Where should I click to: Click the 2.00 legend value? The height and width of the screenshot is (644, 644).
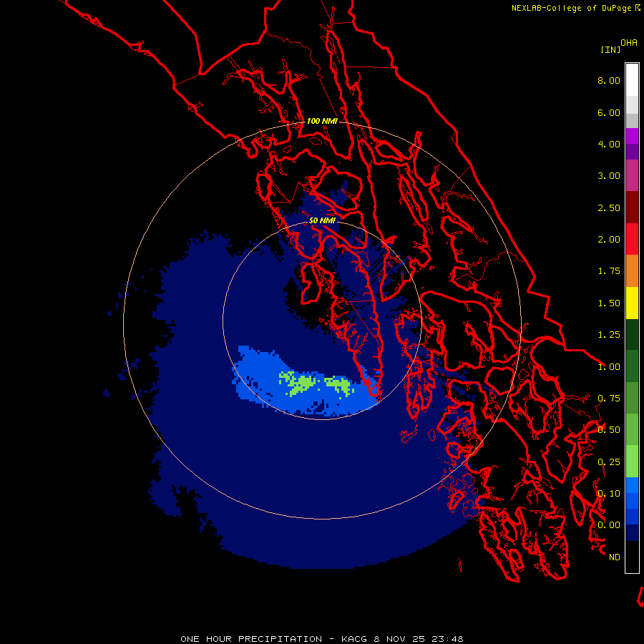point(608,240)
